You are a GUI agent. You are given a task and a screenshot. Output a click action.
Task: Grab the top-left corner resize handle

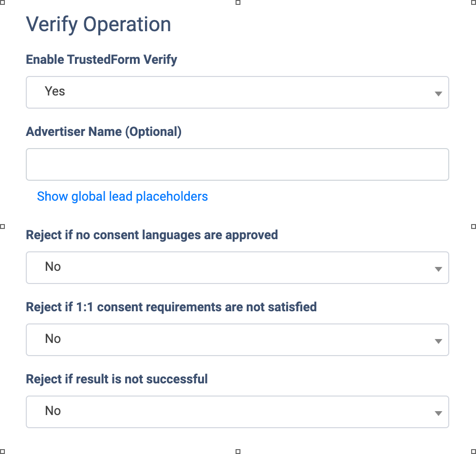2,2
